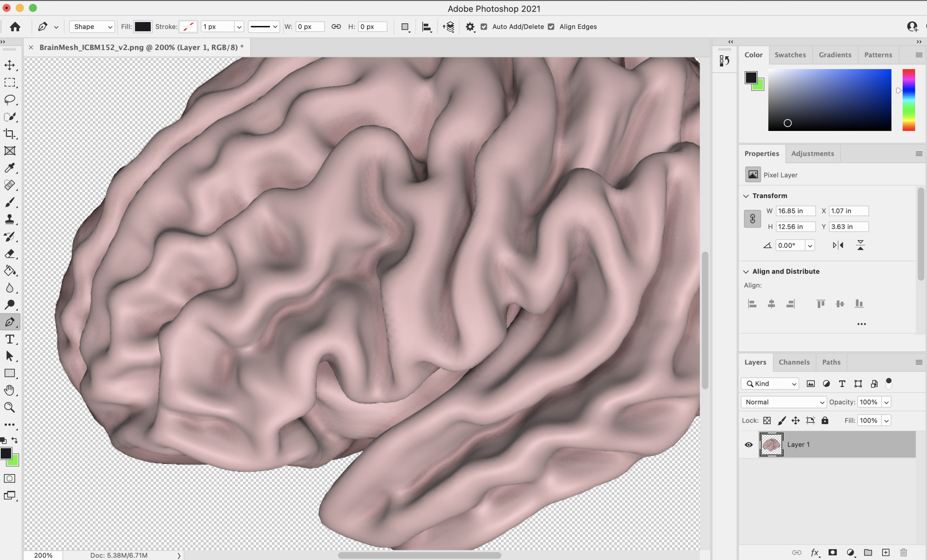Select the Move tool
Image resolution: width=927 pixels, height=560 pixels.
click(10, 65)
